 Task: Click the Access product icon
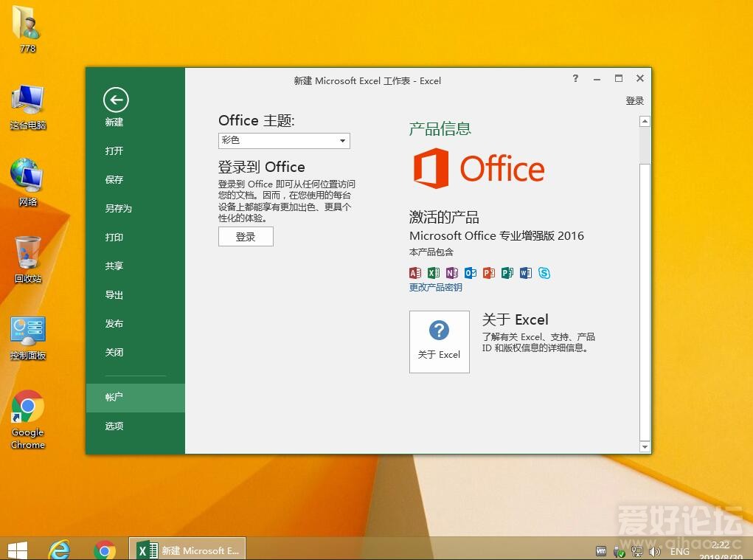(x=415, y=273)
